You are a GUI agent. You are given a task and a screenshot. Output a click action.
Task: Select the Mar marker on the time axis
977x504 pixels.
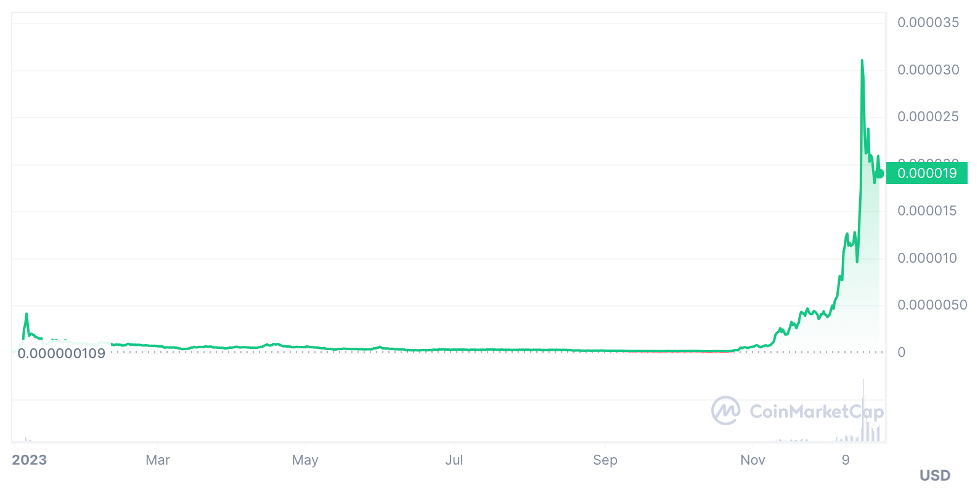(x=158, y=460)
